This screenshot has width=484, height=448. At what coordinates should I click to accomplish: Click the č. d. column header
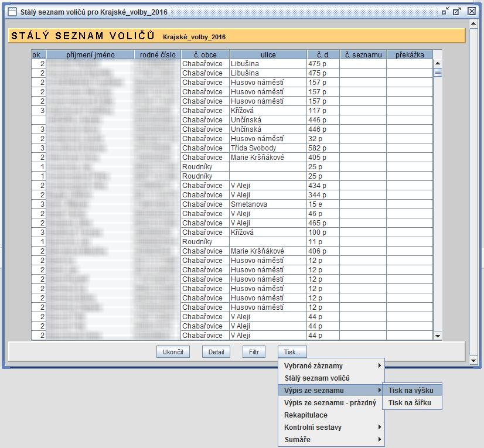[323, 54]
